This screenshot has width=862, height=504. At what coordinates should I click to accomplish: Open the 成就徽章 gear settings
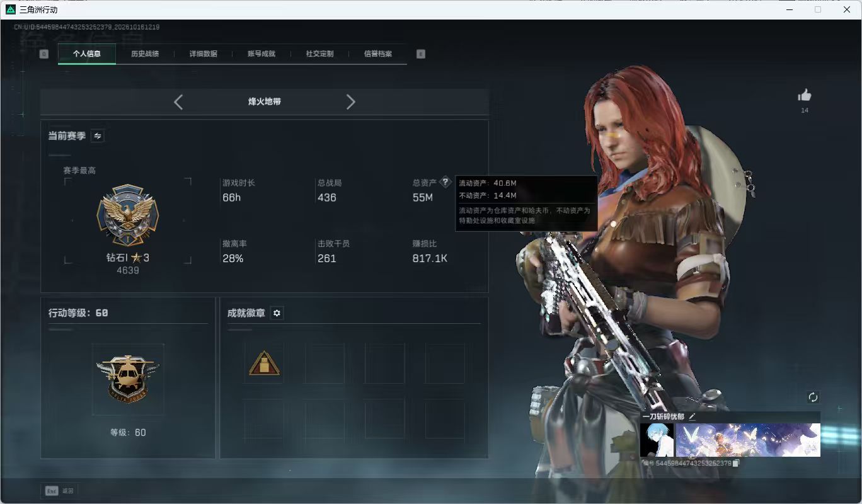277,313
